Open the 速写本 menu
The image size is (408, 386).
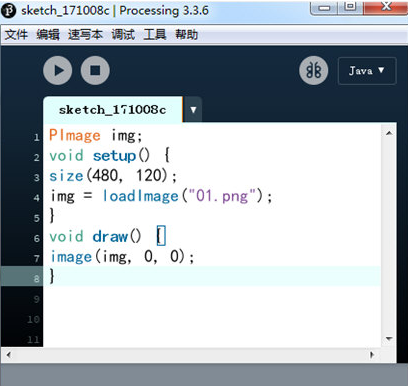click(x=85, y=34)
